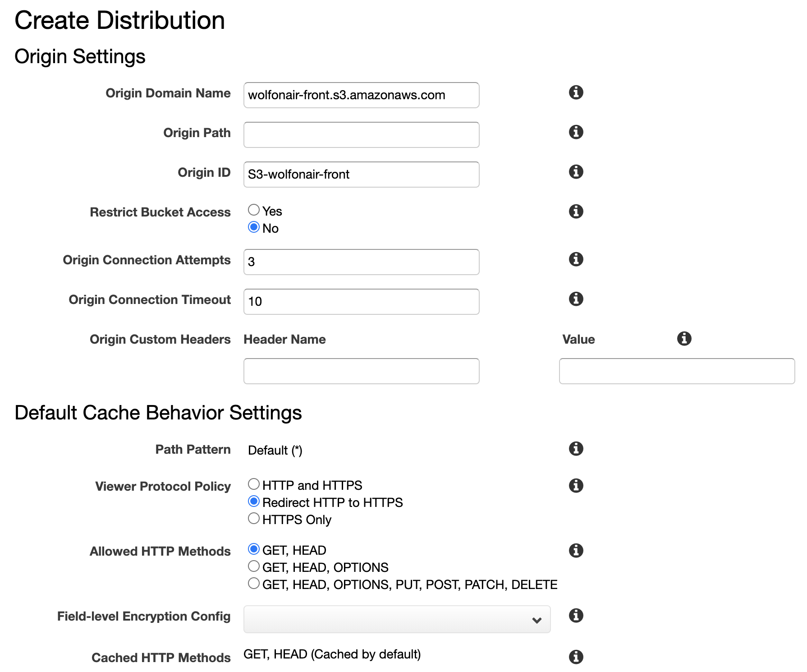Select HTTP and HTTPS protocol option

click(x=254, y=483)
